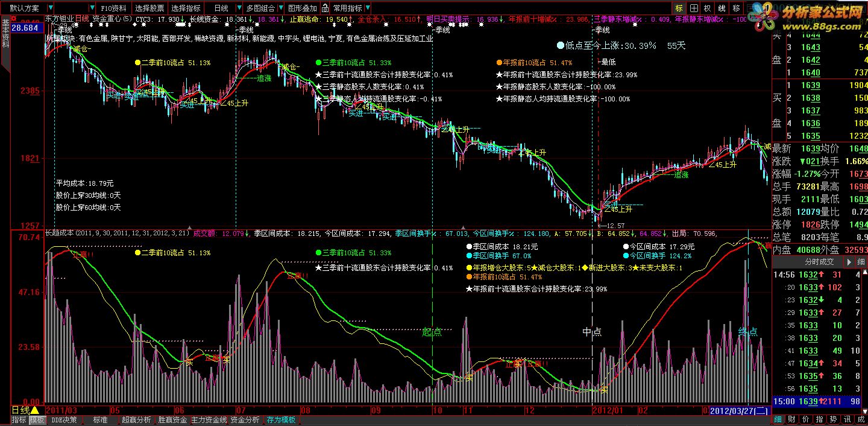Click the 季区间成本 18.21元 label
Screen dimensions: 868x426
502,247
